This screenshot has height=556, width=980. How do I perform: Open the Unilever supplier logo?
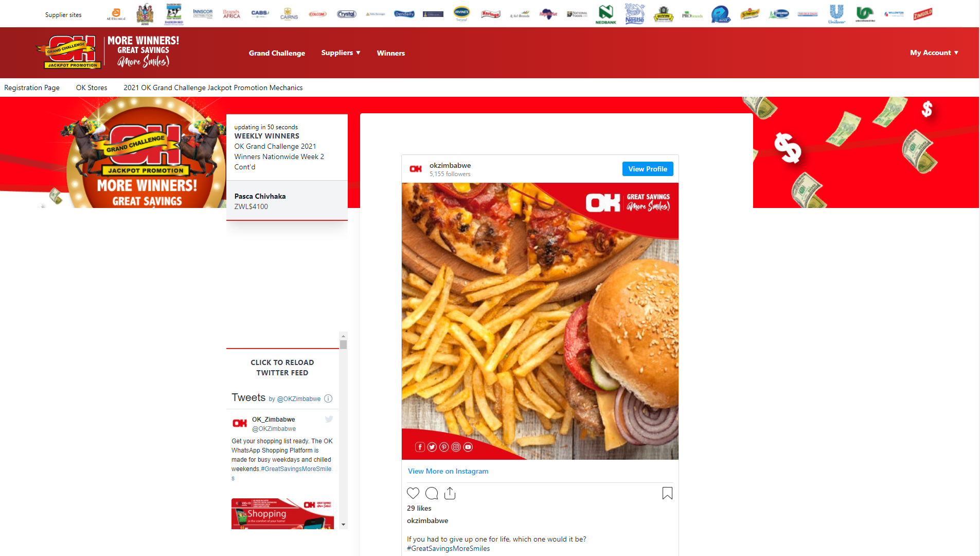click(836, 14)
